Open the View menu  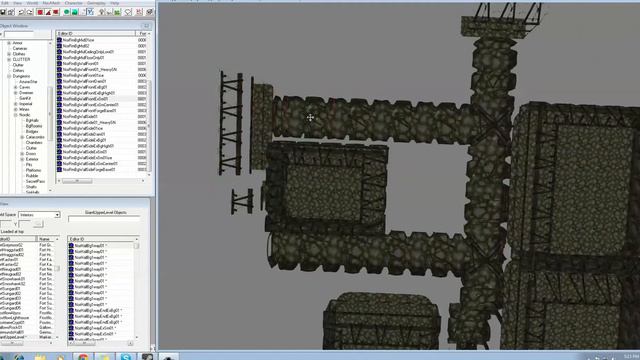coord(18,3)
